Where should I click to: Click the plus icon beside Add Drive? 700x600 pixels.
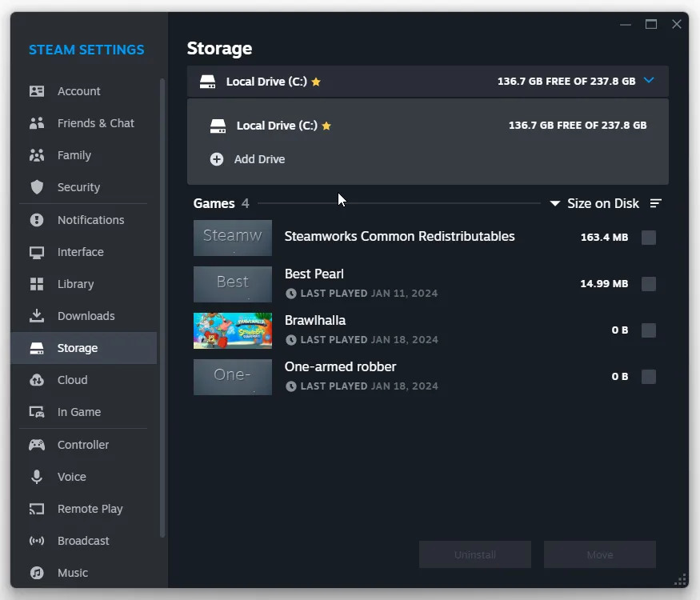[217, 159]
